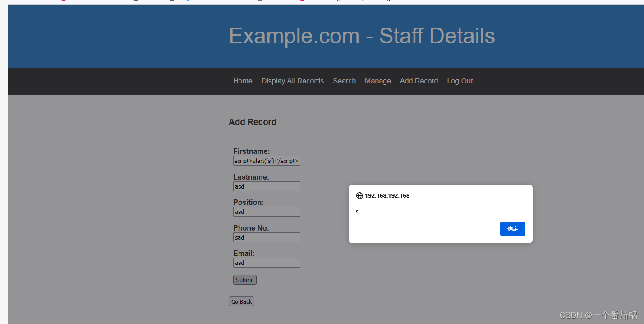Focus the Email input field

pos(267,263)
